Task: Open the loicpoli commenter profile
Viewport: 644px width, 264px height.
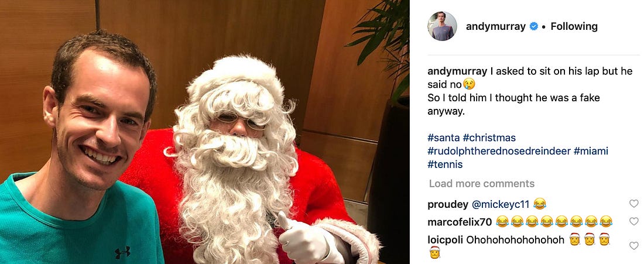Action: pyautogui.click(x=445, y=240)
